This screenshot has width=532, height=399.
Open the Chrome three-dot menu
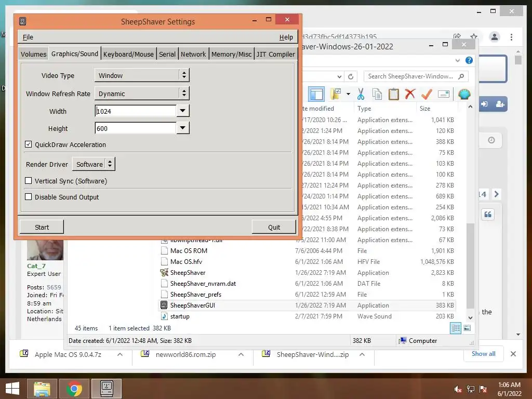tap(511, 37)
